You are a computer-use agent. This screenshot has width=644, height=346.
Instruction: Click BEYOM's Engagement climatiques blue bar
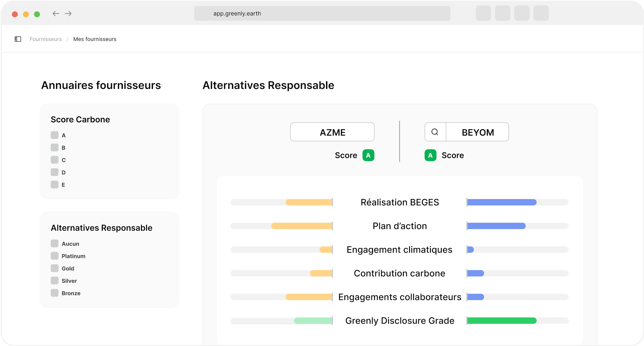470,250
